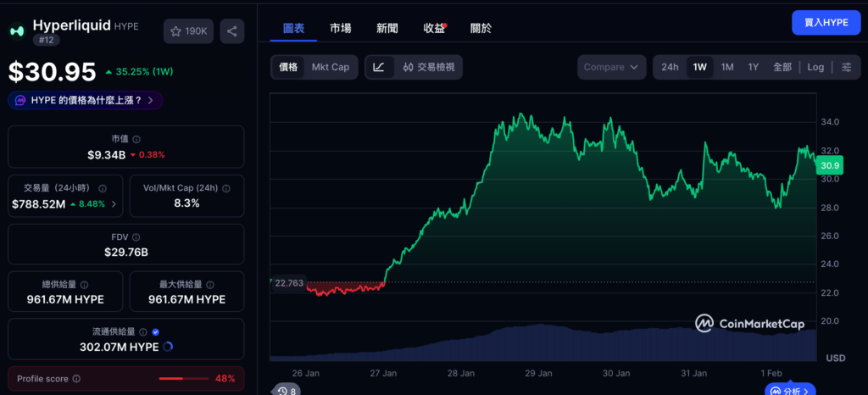Click the 30.9 current price label on axis
Viewport: 868px width, 395px height.
click(831, 165)
